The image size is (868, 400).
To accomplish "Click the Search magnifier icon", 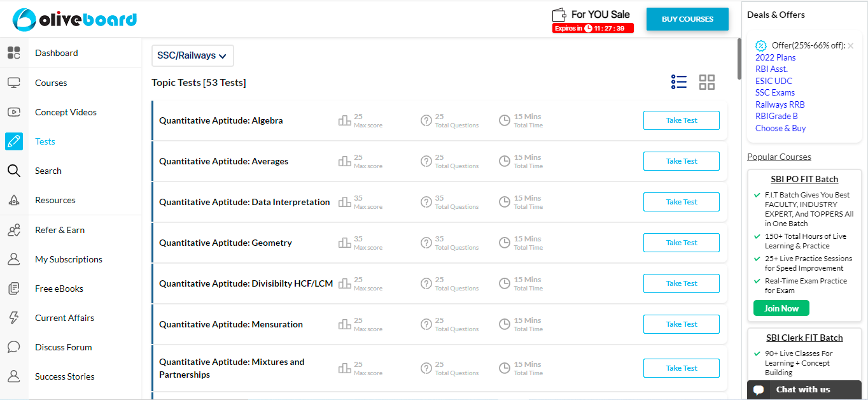I will pyautogui.click(x=13, y=171).
